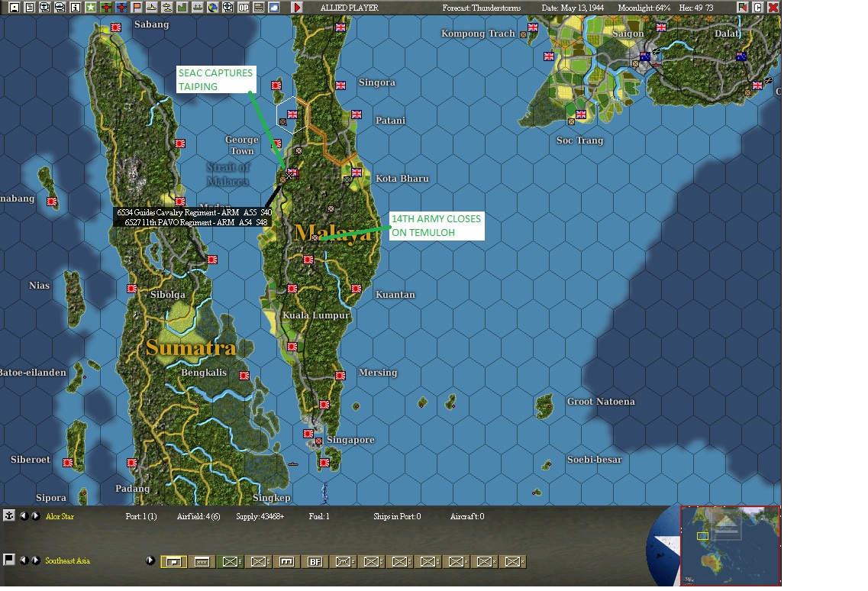Select red plane on blue background icon
Image resolution: width=868 pixels, height=591 pixels.
pos(121,8)
